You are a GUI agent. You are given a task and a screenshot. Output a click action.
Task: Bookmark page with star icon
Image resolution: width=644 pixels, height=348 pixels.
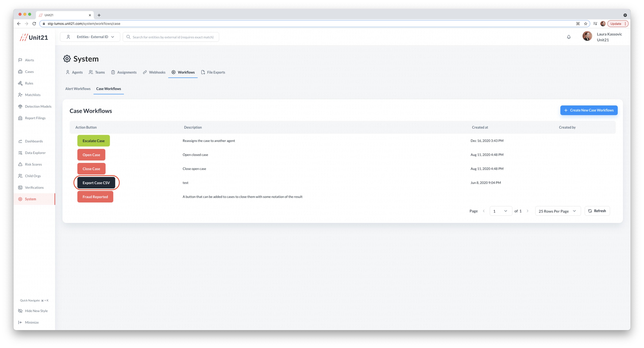tap(586, 24)
